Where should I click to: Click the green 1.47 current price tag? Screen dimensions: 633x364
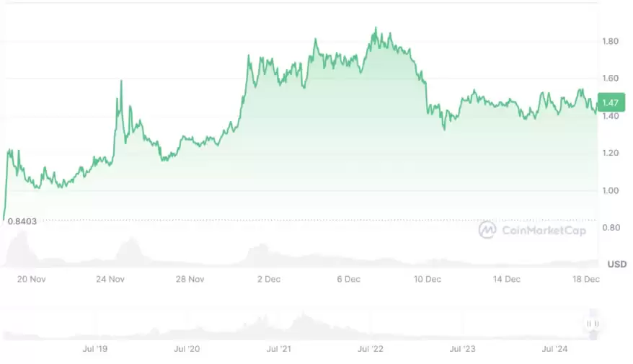tap(610, 104)
